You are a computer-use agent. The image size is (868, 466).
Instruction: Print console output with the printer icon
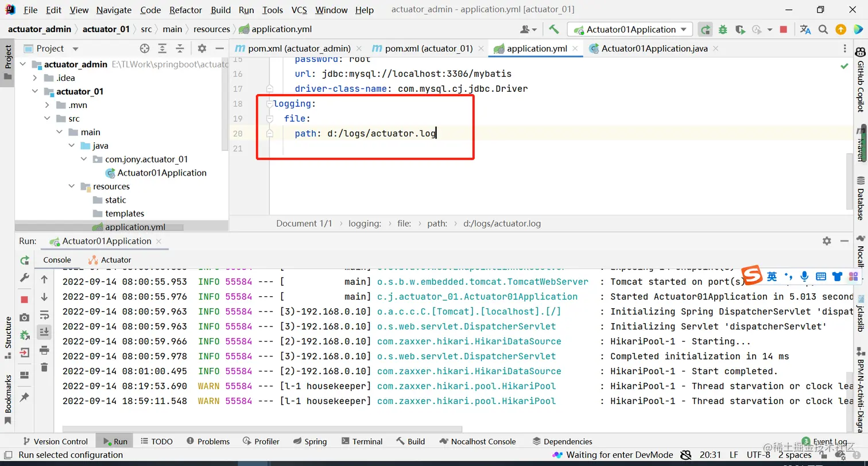(44, 349)
